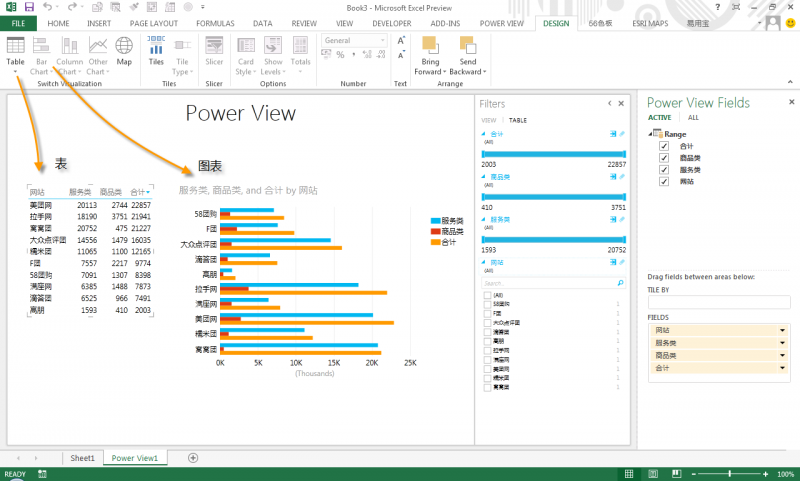Open the Tile Type options
800x481 pixels.
(x=182, y=57)
